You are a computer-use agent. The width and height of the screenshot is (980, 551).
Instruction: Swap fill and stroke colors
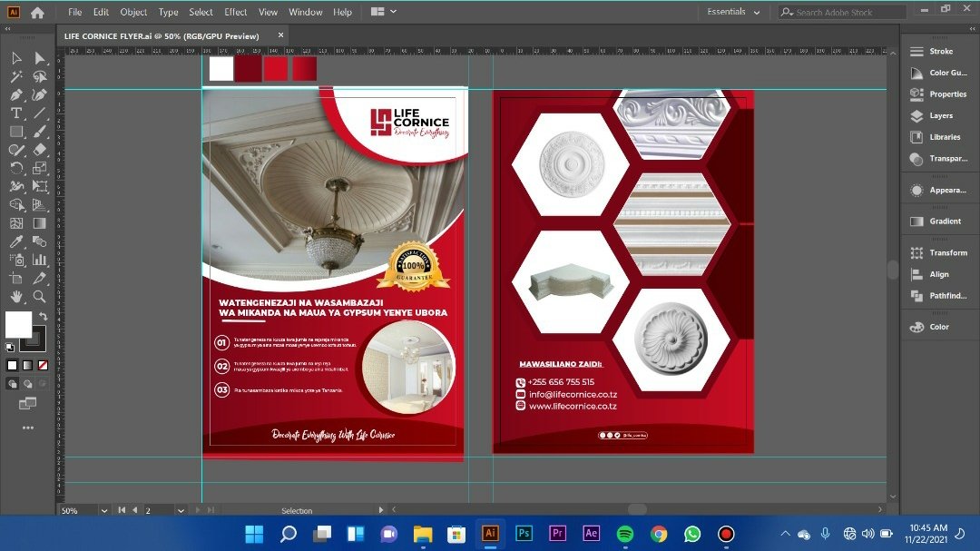pyautogui.click(x=43, y=316)
